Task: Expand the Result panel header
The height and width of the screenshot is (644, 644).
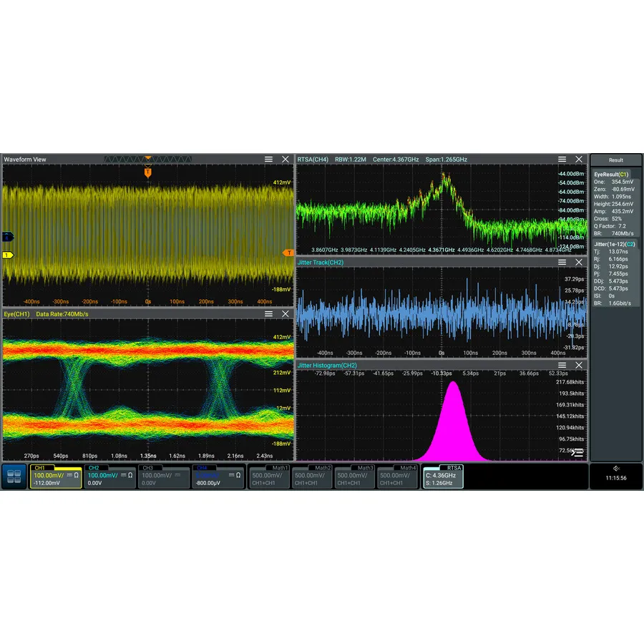Action: pyautogui.click(x=616, y=160)
